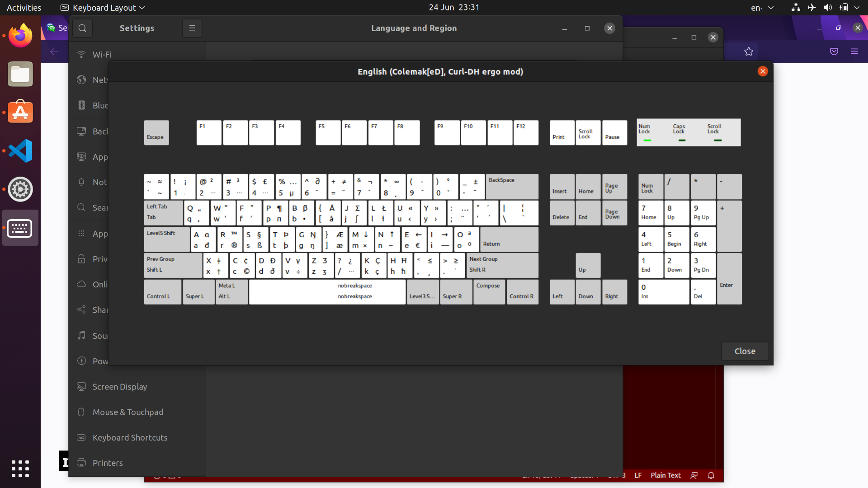Open the volume indicator in top bar
The width and height of the screenshot is (868, 488).
coord(828,8)
